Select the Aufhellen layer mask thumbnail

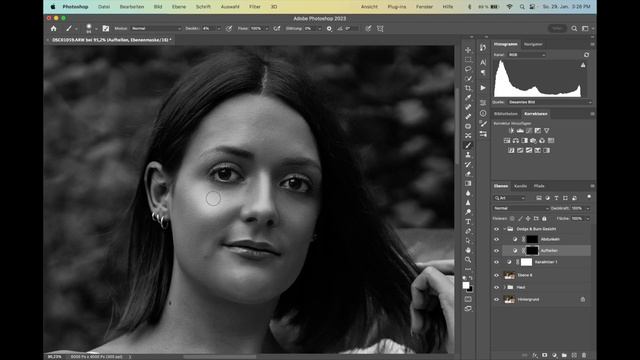532,251
